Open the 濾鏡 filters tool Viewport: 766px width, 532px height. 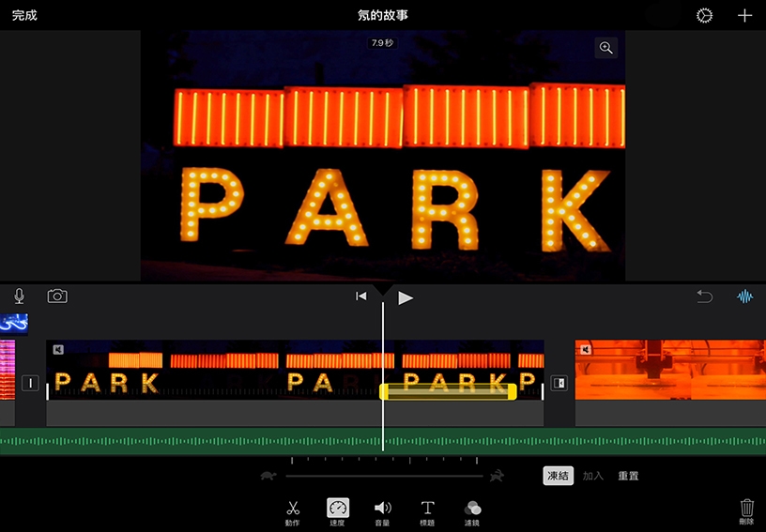coord(472,512)
